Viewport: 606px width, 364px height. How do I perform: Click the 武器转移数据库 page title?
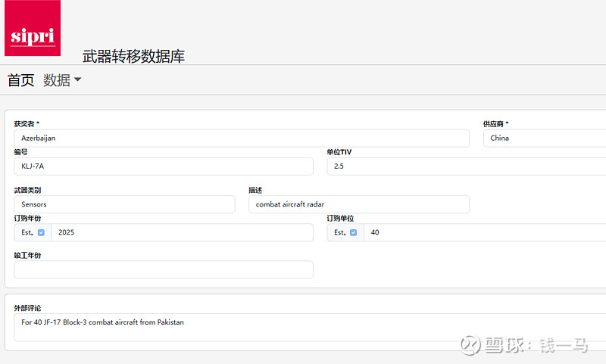pyautogui.click(x=133, y=56)
